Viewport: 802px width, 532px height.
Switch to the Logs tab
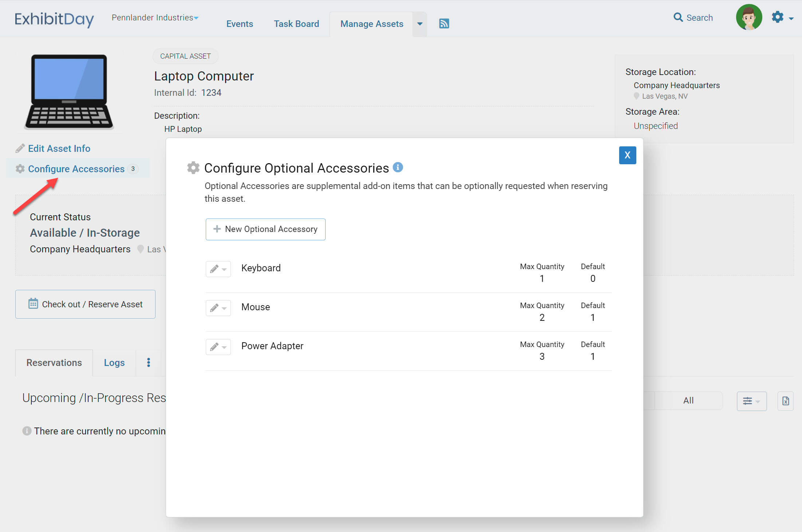coord(114,363)
